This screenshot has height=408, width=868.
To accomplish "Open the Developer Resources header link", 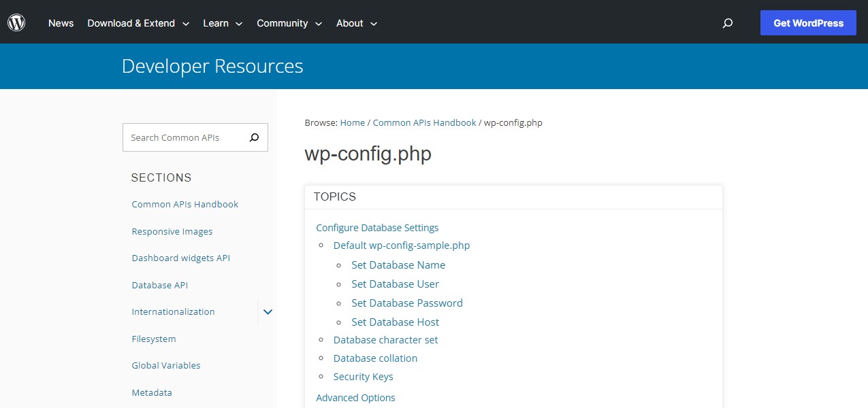I will click(212, 66).
